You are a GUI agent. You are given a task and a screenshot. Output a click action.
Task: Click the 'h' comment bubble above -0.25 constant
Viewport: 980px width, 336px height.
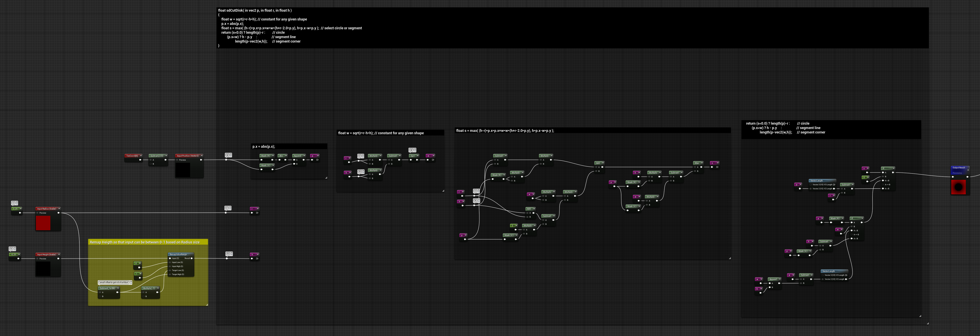pos(12,249)
